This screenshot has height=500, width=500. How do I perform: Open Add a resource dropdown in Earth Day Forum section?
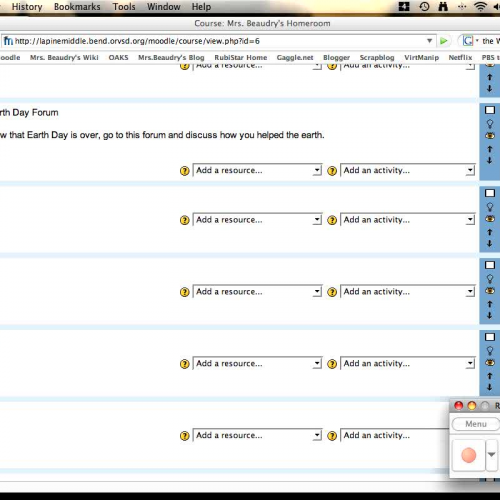coord(257,170)
